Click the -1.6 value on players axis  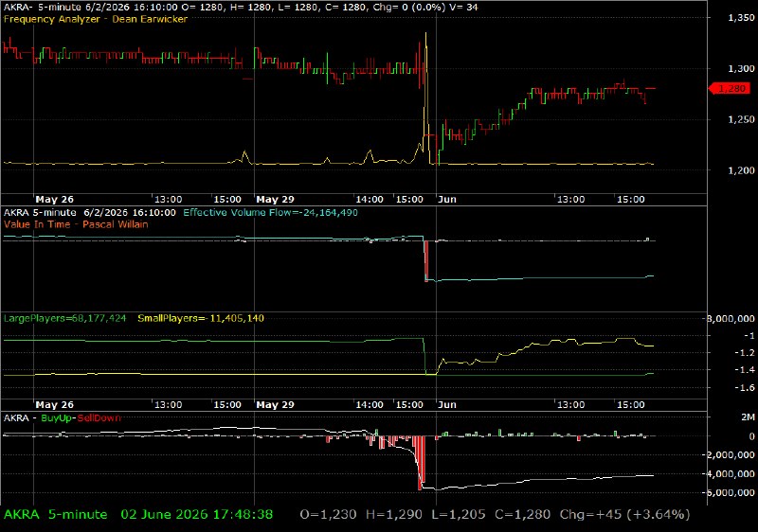745,387
